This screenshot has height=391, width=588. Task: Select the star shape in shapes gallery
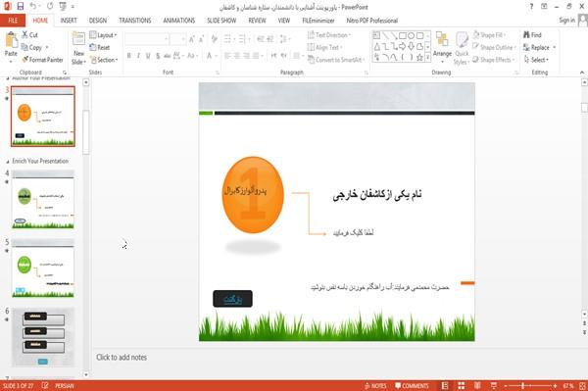coord(419,58)
